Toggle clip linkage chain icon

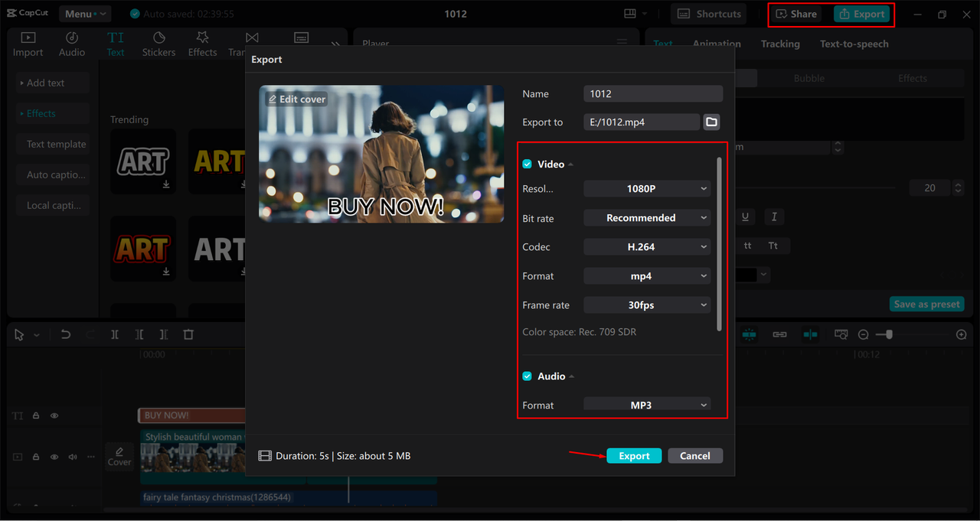(x=779, y=334)
